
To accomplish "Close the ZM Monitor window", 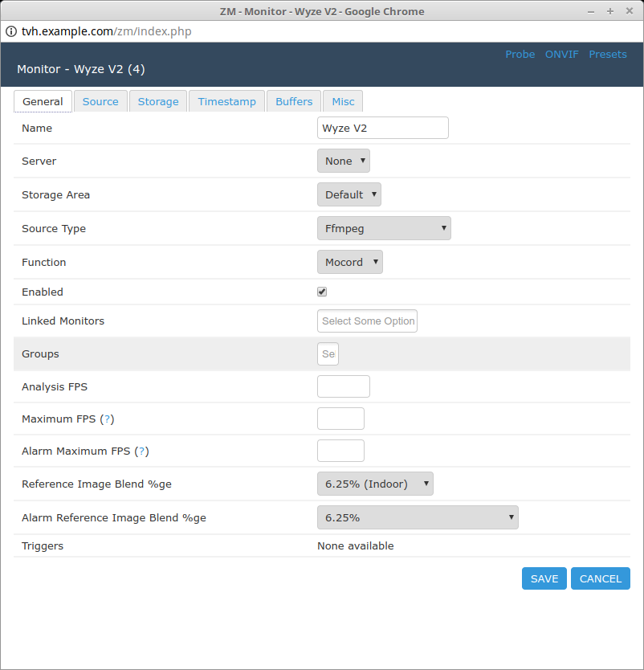I will pos(630,11).
